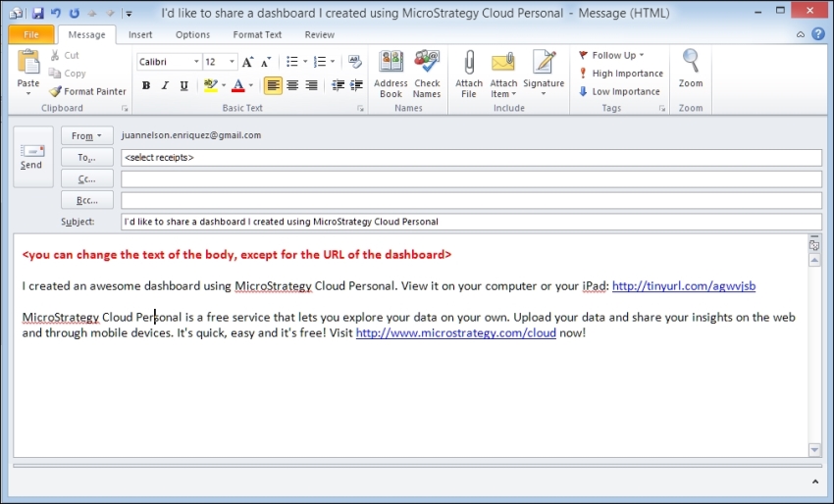
Task: Click into the Subject field
Action: click(x=471, y=222)
